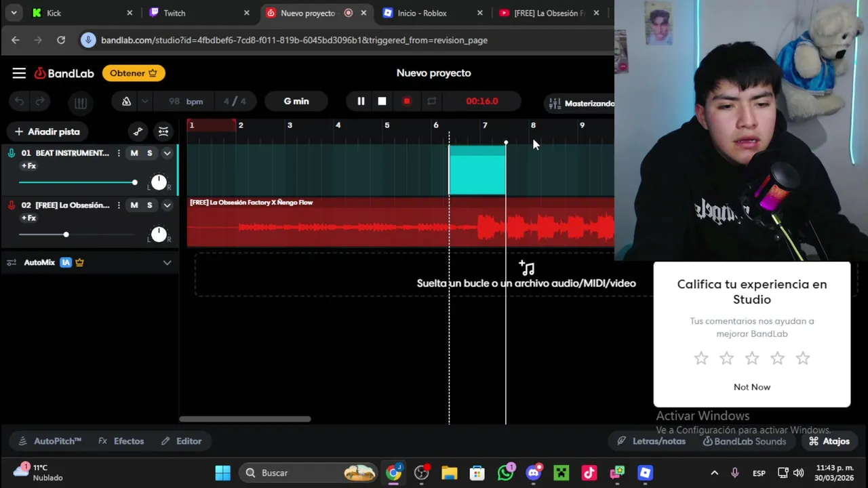Dismiss rating popup with Not Now
This screenshot has width=868, height=488.
752,387
